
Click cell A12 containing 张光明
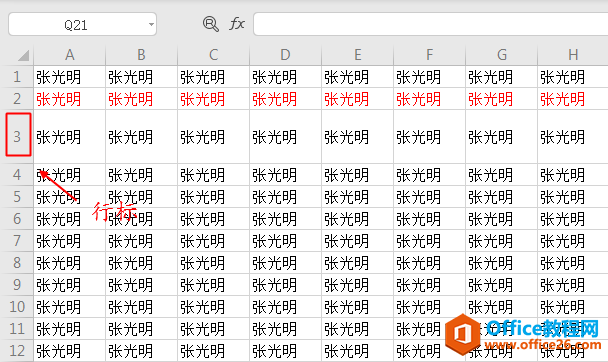click(x=70, y=351)
